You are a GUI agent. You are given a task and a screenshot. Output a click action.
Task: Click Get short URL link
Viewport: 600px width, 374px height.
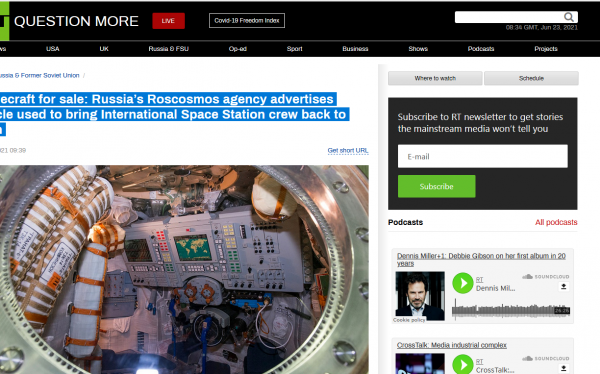pyautogui.click(x=348, y=150)
